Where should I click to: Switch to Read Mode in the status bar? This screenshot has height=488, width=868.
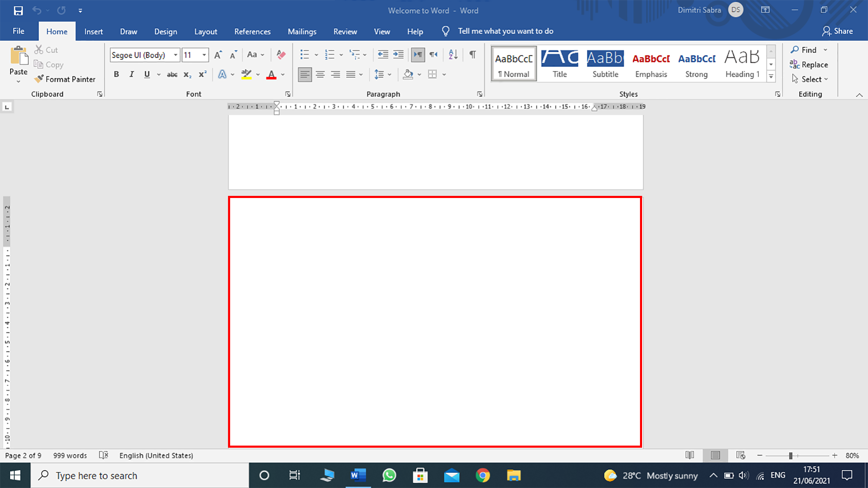click(690, 455)
